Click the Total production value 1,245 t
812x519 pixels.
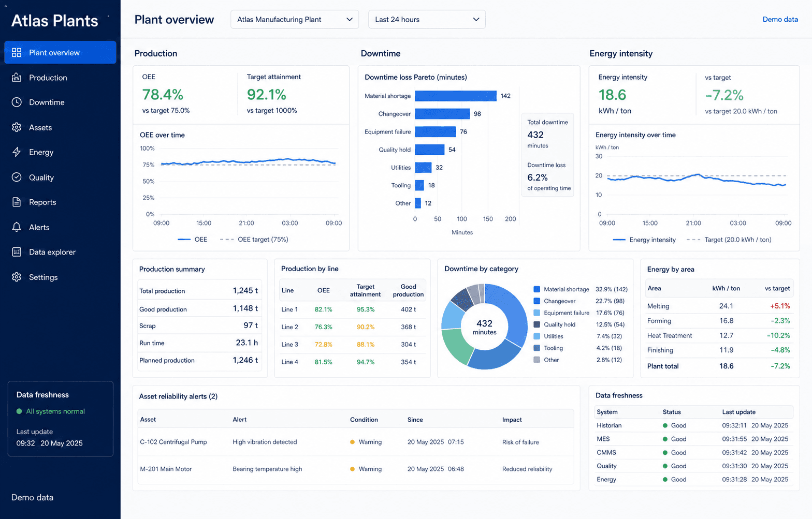tap(245, 291)
